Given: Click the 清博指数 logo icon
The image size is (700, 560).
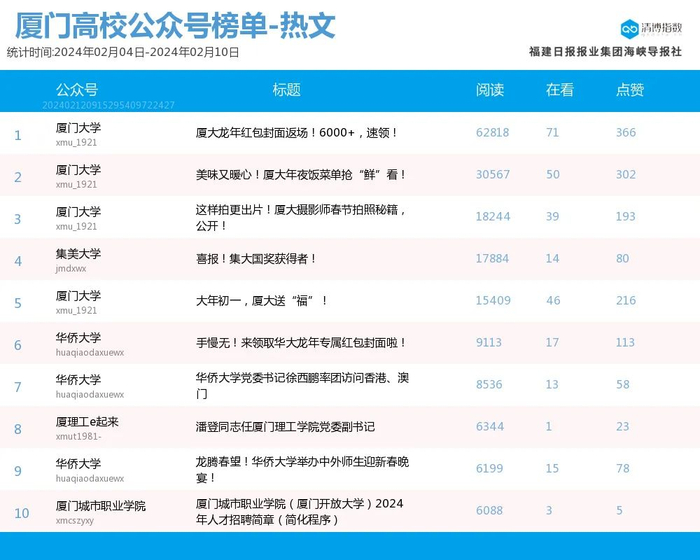Looking at the screenshot, I should [629, 29].
